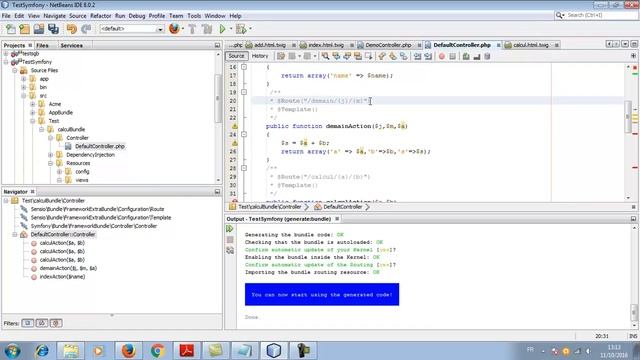This screenshot has height=360, width=640.
Task: Collapse the calculBundle folder node
Action: pos(42,129)
